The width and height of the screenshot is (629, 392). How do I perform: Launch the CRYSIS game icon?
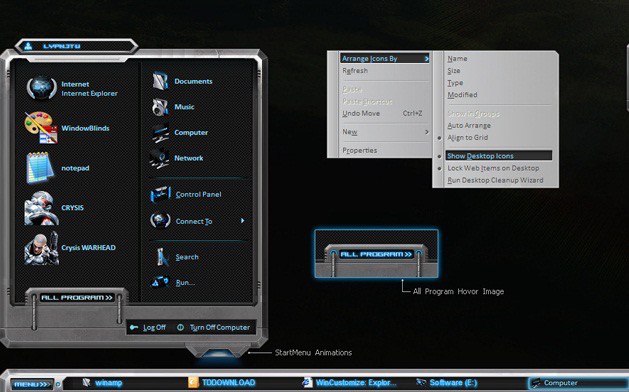coord(41,208)
